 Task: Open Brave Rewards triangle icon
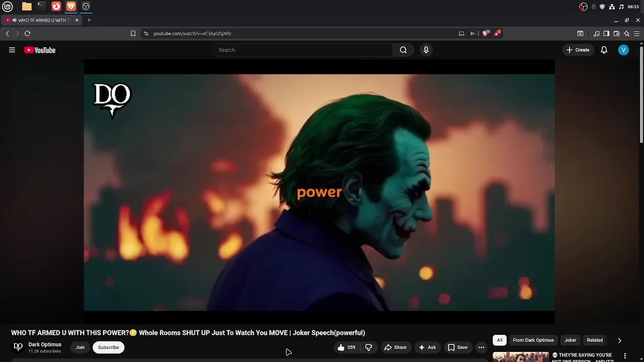(498, 33)
